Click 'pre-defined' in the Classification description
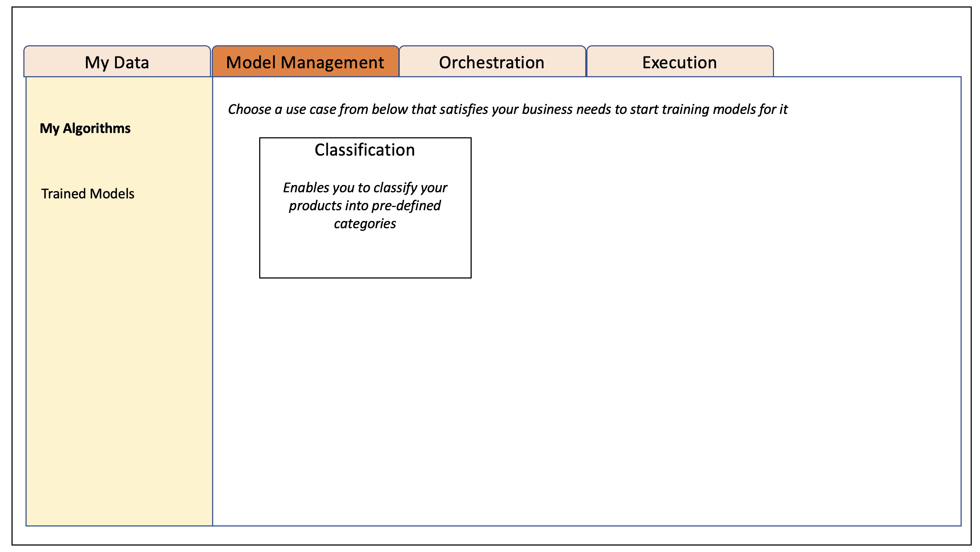The image size is (980, 552). [x=406, y=206]
